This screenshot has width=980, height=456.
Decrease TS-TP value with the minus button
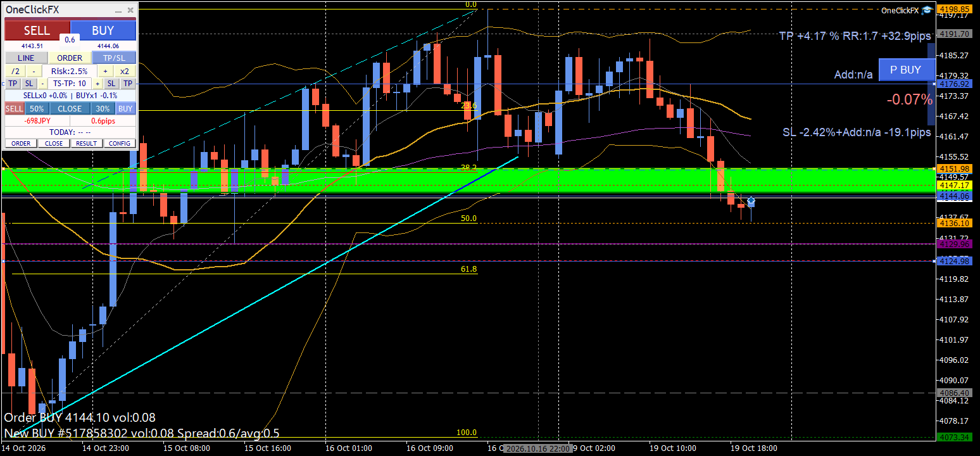[x=42, y=84]
